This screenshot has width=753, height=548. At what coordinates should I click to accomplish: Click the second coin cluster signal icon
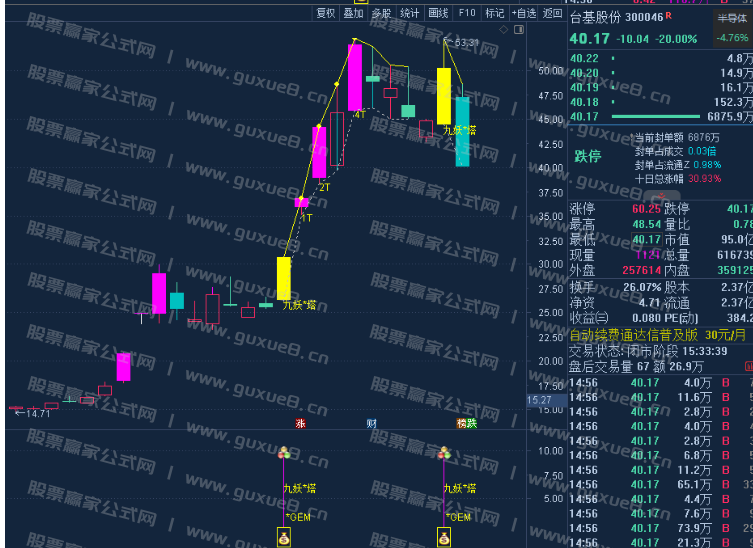click(x=444, y=452)
